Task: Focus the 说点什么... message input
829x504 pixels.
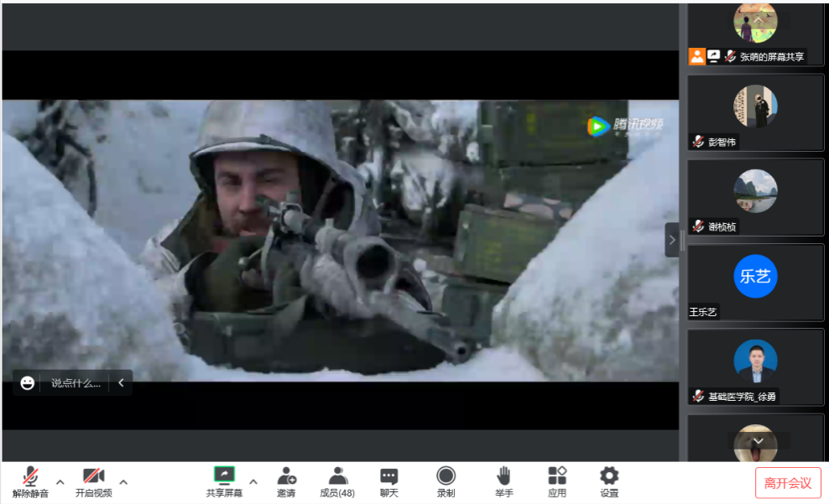Action: click(76, 383)
